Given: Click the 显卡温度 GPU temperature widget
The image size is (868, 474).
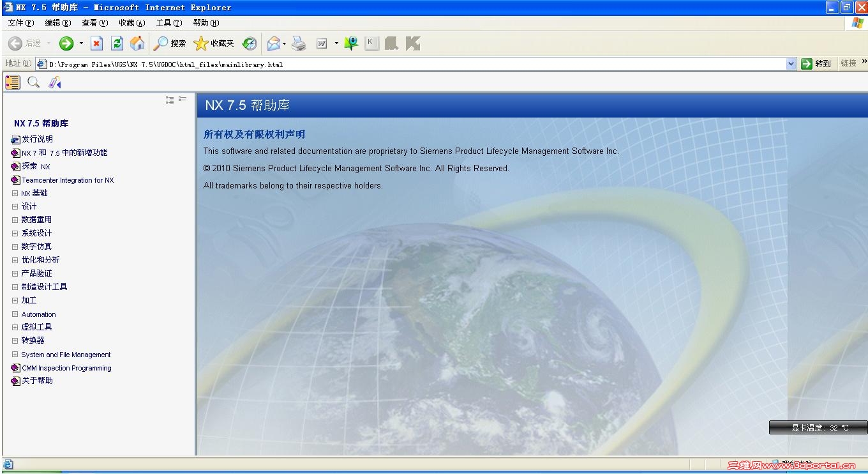Looking at the screenshot, I should click(x=818, y=427).
